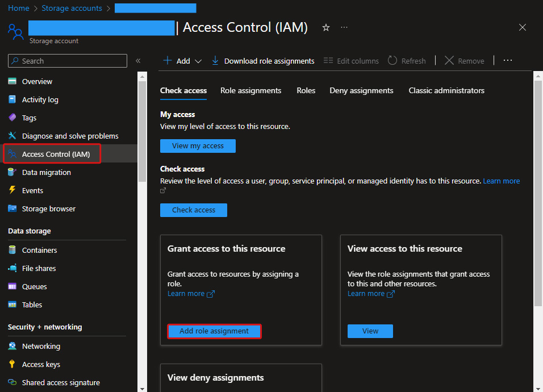Viewport: 543px width, 392px height.
Task: Click the toolbar overflow ellipsis after Remove
Action: point(508,61)
